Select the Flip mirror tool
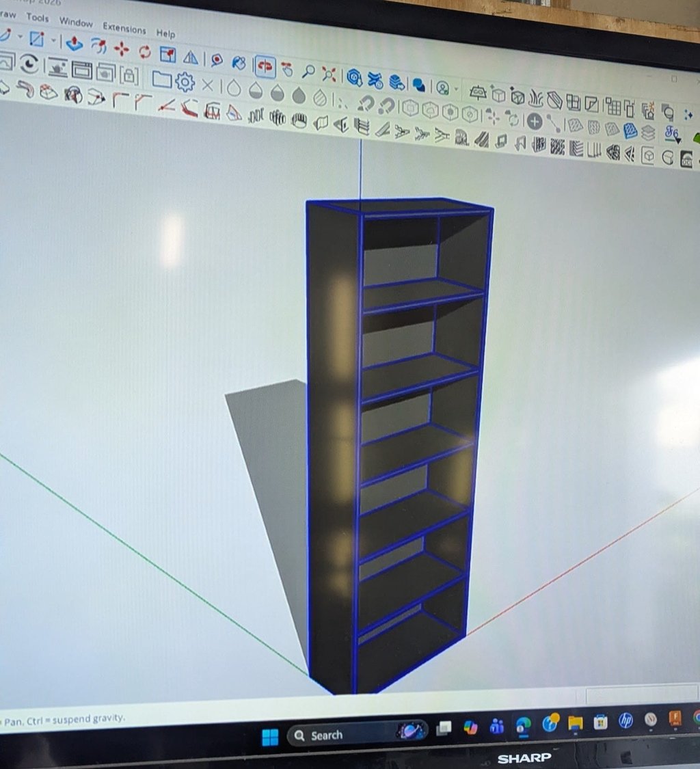Image resolution: width=700 pixels, height=769 pixels. click(190, 58)
